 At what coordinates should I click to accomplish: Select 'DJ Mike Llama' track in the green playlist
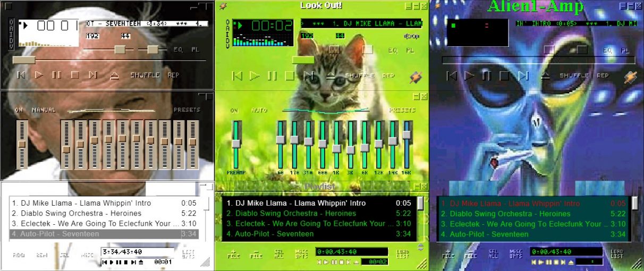319,204
